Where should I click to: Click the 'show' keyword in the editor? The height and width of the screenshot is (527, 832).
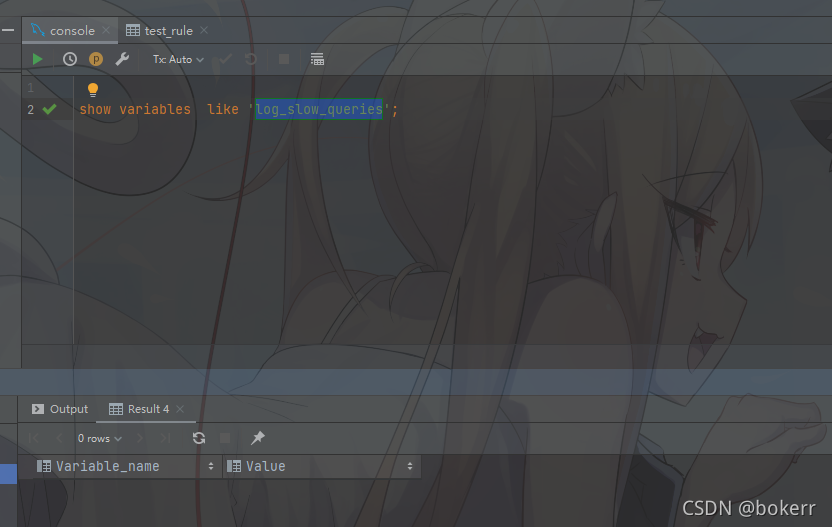(95, 109)
